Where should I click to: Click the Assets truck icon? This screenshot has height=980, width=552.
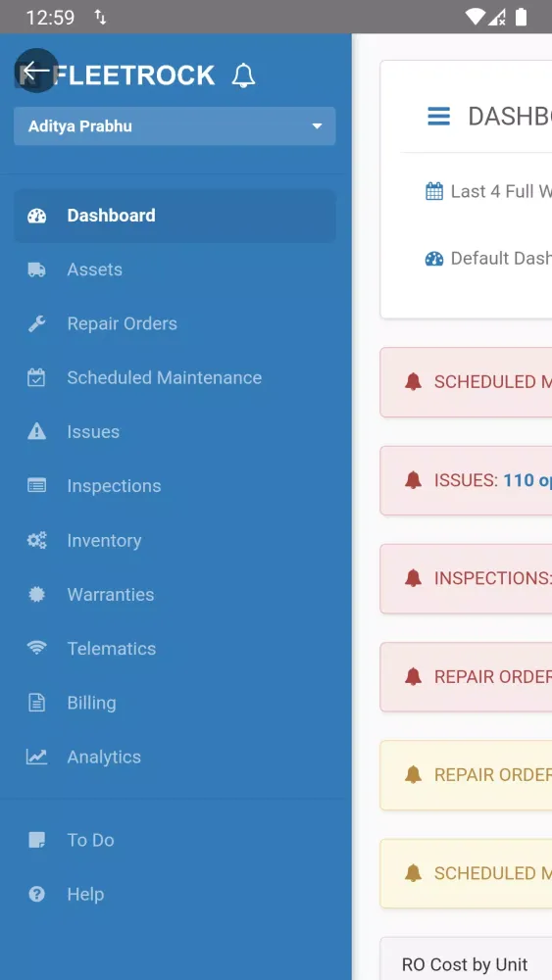[x=37, y=269]
